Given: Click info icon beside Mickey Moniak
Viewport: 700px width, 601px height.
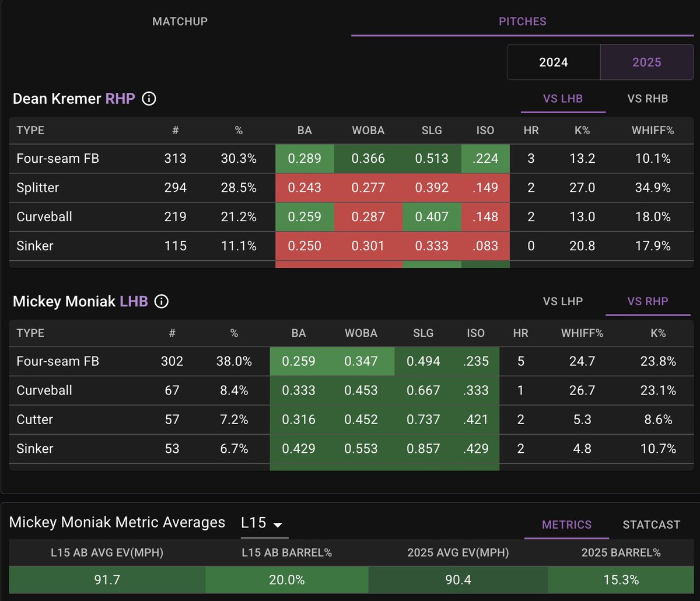Looking at the screenshot, I should point(162,302).
